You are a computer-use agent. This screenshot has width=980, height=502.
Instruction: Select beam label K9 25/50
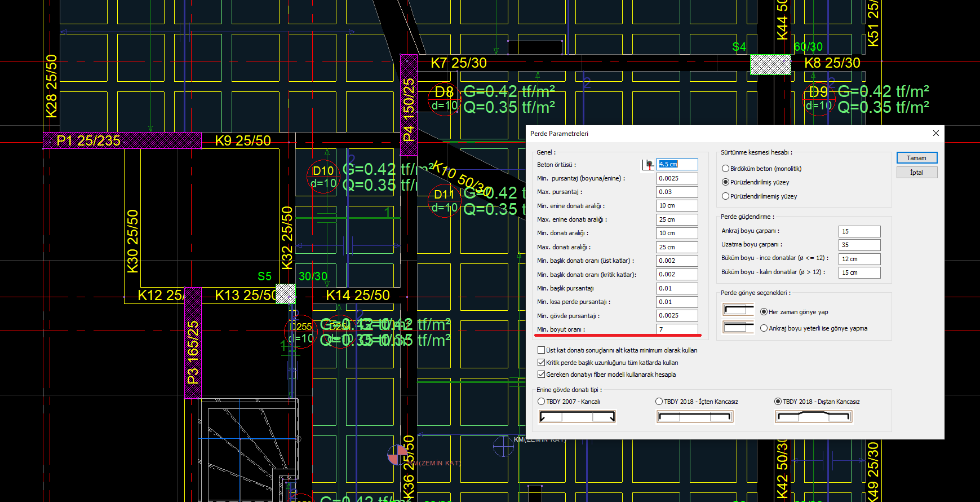point(243,141)
